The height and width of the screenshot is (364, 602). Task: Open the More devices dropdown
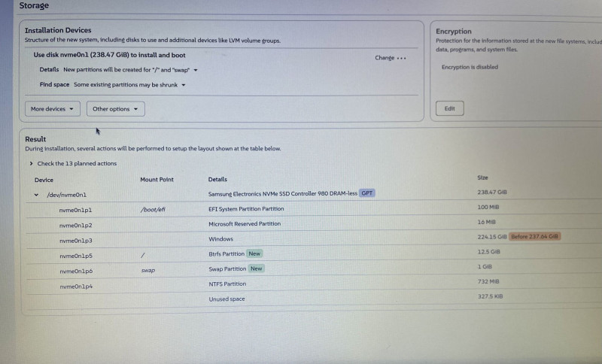click(x=53, y=109)
